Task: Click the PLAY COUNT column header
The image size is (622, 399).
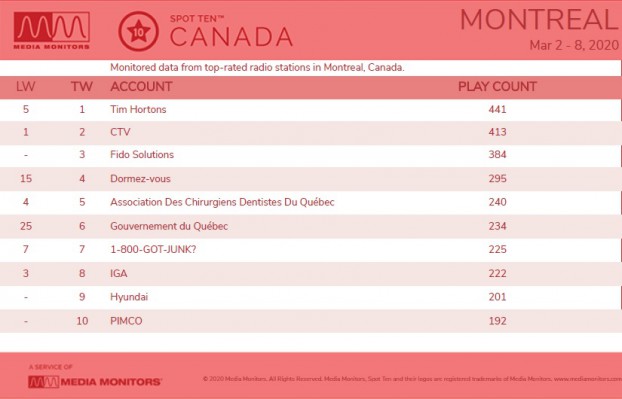Action: [x=497, y=86]
